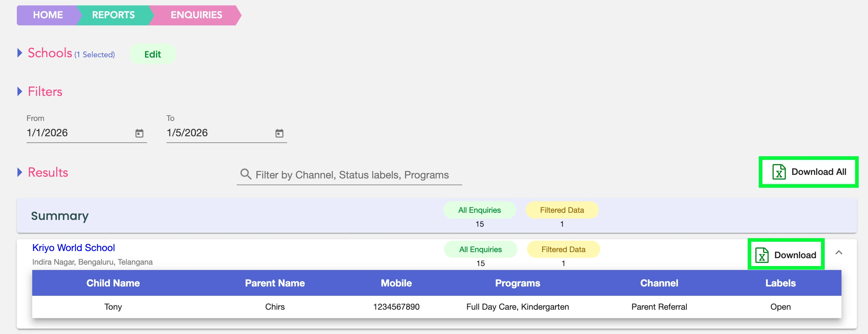Click the Labels column header
Screen dimensions: 868x334
[781, 283]
